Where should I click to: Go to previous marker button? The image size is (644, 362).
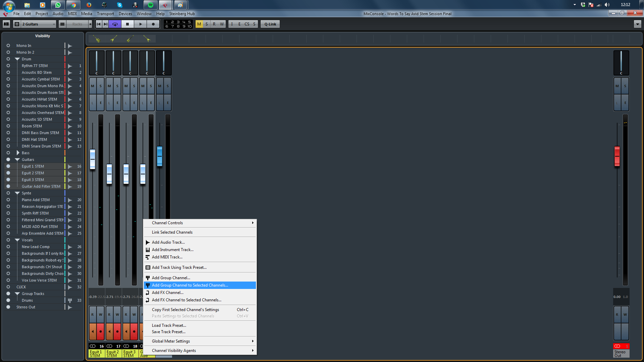tap(99, 24)
